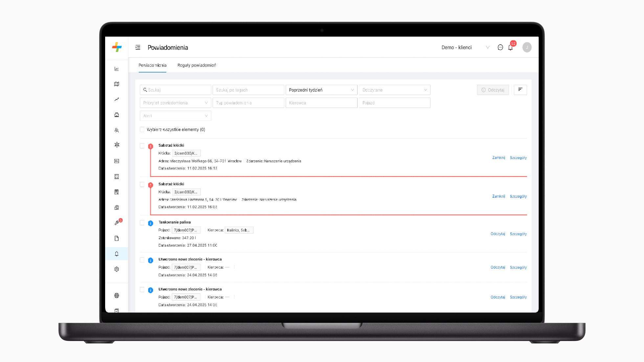This screenshot has width=644, height=362.
Task: Click into the 'Szukaj' search field
Action: (177, 90)
